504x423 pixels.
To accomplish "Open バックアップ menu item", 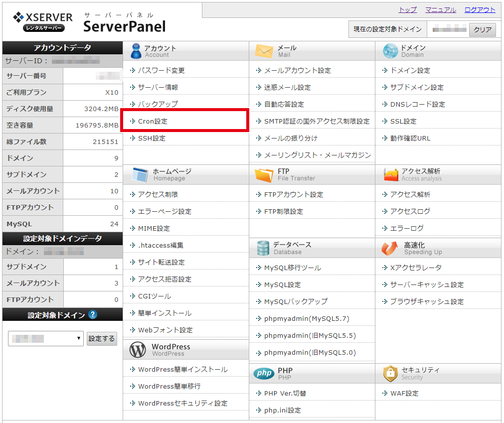I will tap(158, 104).
